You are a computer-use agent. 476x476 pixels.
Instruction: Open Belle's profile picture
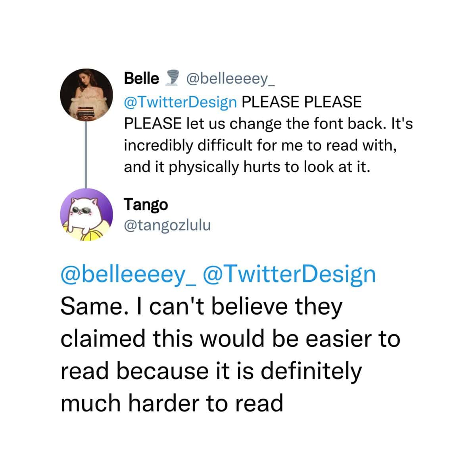86,95
